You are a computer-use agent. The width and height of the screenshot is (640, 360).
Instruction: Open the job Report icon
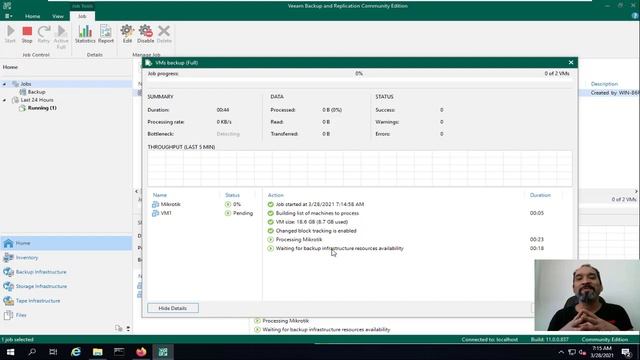[106, 33]
